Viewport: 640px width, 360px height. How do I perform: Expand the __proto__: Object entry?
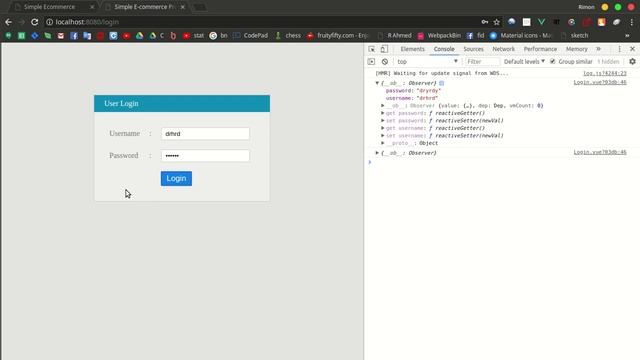pyautogui.click(x=383, y=143)
